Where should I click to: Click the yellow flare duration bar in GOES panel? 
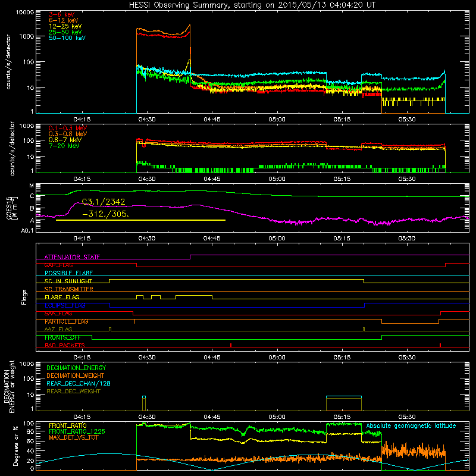[140, 220]
